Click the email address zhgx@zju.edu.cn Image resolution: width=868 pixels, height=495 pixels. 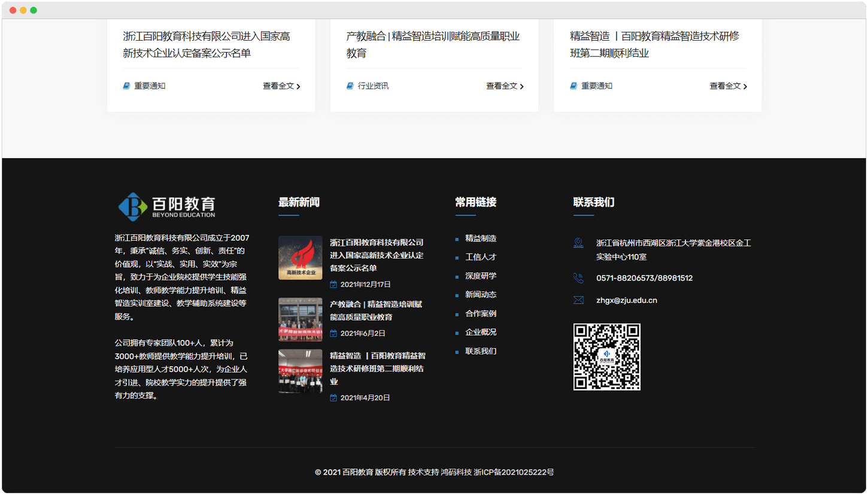(x=627, y=300)
